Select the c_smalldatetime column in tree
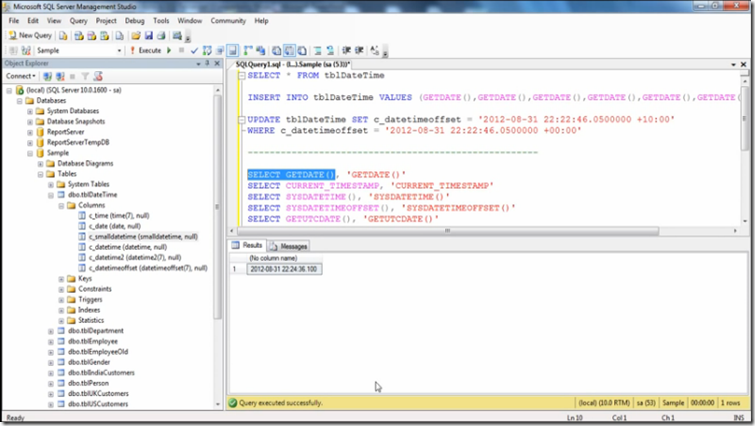The width and height of the screenshot is (755, 426). pos(143,237)
